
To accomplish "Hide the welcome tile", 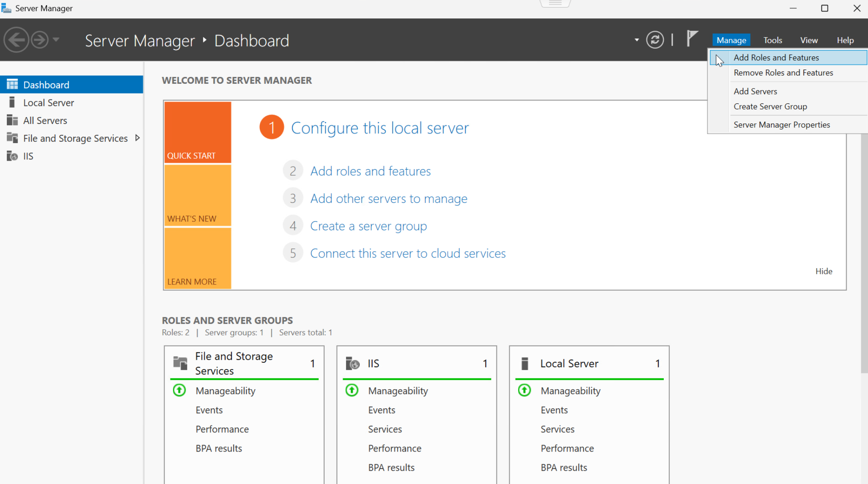I will coord(823,271).
